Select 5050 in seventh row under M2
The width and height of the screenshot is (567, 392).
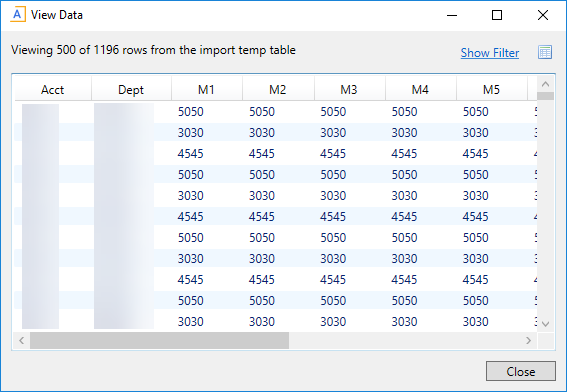pos(262,238)
